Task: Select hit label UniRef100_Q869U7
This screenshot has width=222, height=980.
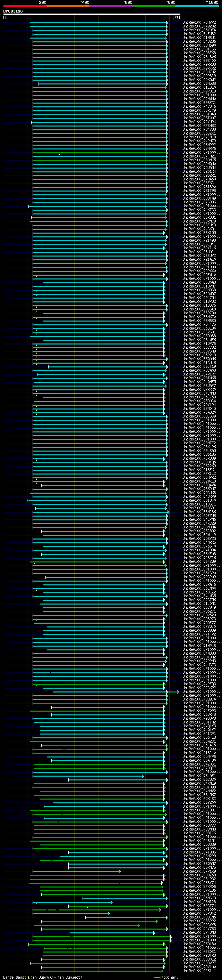Action: point(199,489)
